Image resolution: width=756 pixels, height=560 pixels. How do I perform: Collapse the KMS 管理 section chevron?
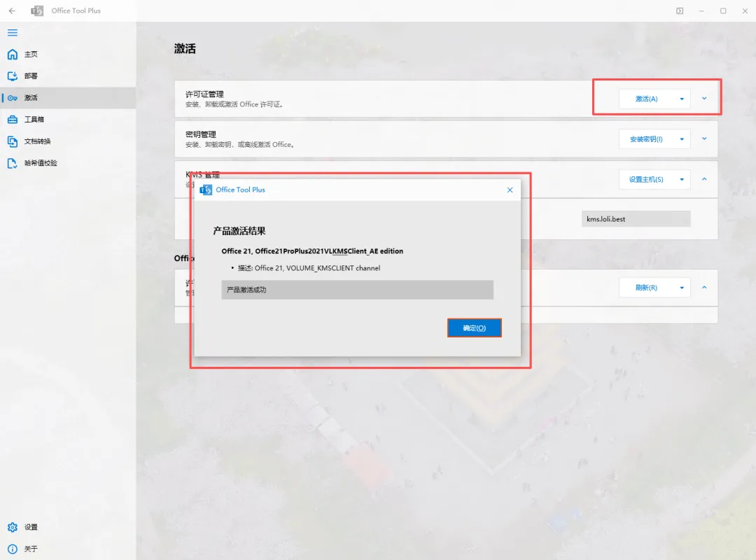point(704,179)
